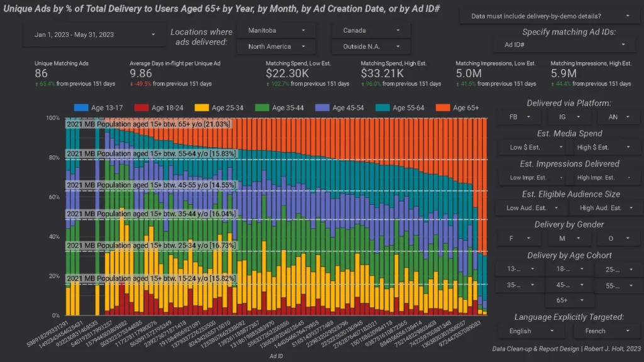Open the Canada location filter

coord(371,30)
